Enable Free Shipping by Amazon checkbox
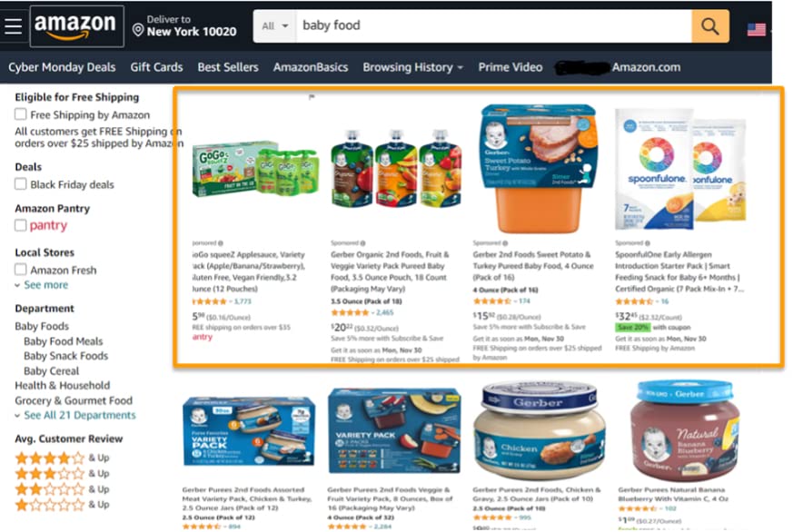 click(x=21, y=114)
